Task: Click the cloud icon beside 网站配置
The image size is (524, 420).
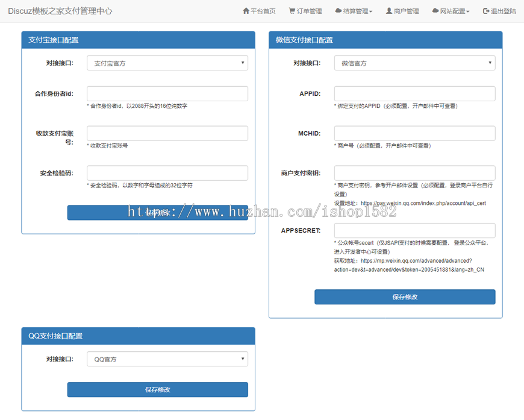Action: [435, 11]
